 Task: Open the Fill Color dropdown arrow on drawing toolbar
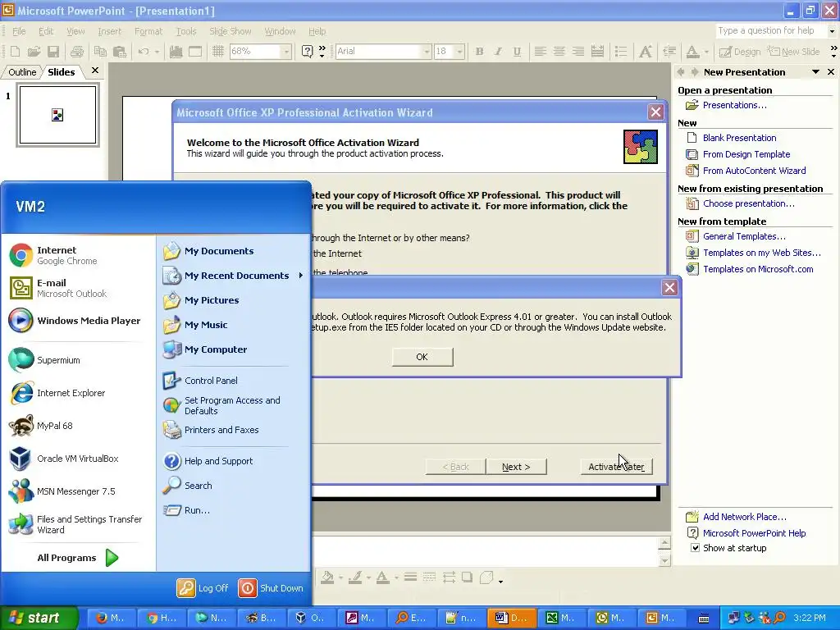coord(340,577)
